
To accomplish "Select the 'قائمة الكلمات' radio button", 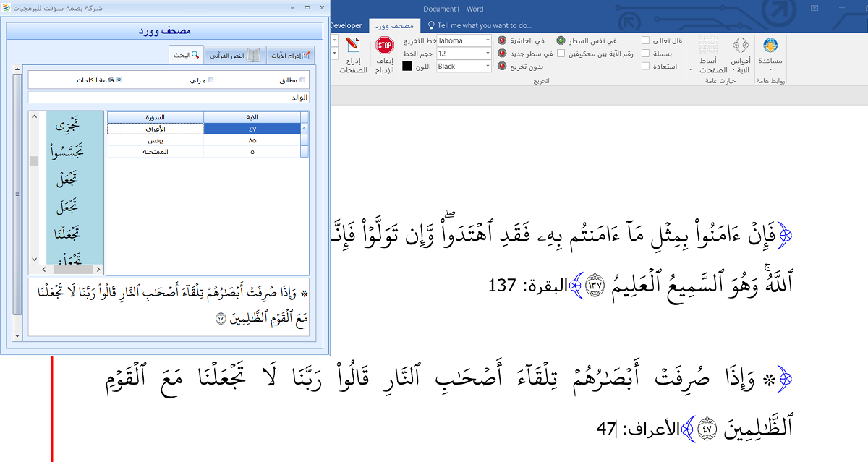I will pyautogui.click(x=119, y=80).
